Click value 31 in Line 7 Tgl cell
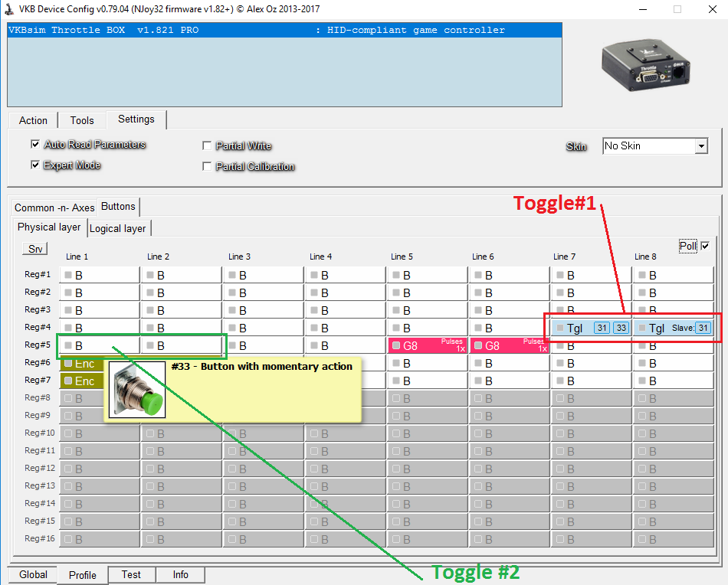Viewport: 728px width, 585px height. click(x=602, y=328)
